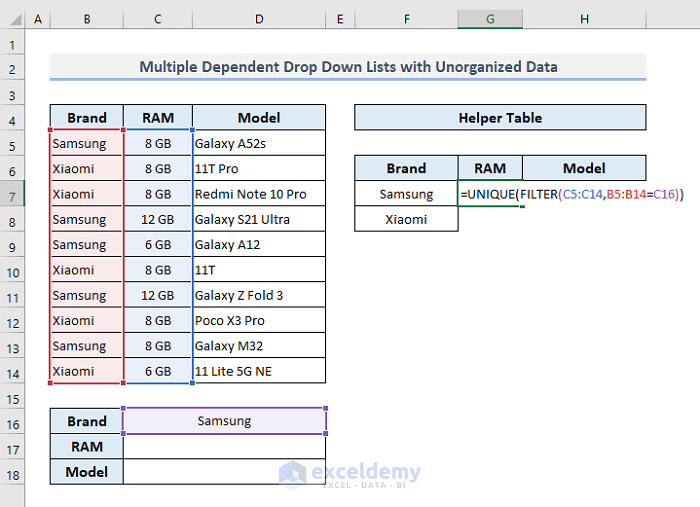This screenshot has width=700, height=507.
Task: Select the 'Galaxy A12' cell
Action: click(259, 245)
